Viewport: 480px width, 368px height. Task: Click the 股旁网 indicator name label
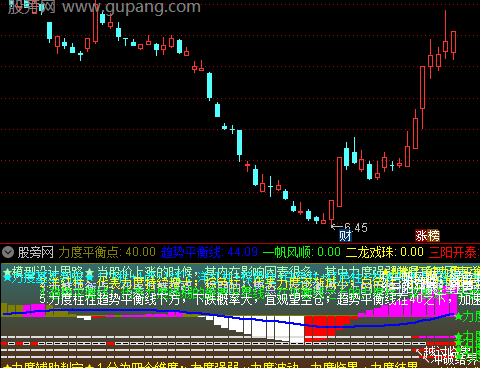(x=36, y=252)
